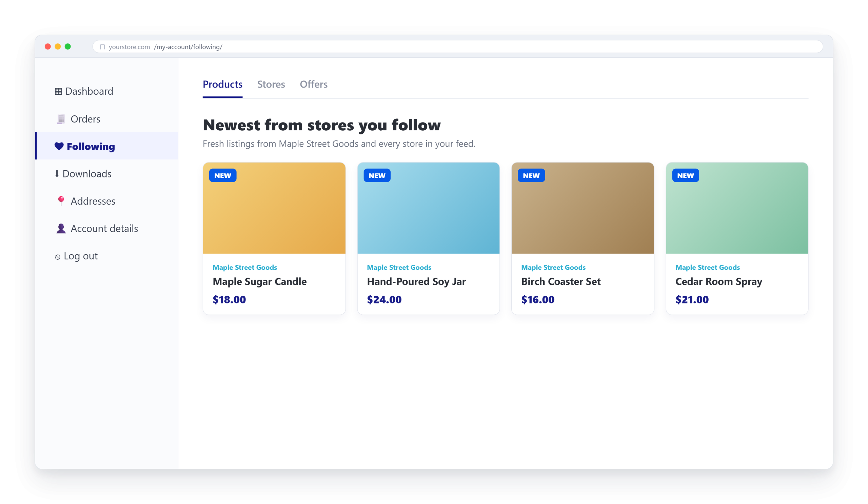Click the Addresses pin icon
This screenshot has height=504, width=868.
61,201
